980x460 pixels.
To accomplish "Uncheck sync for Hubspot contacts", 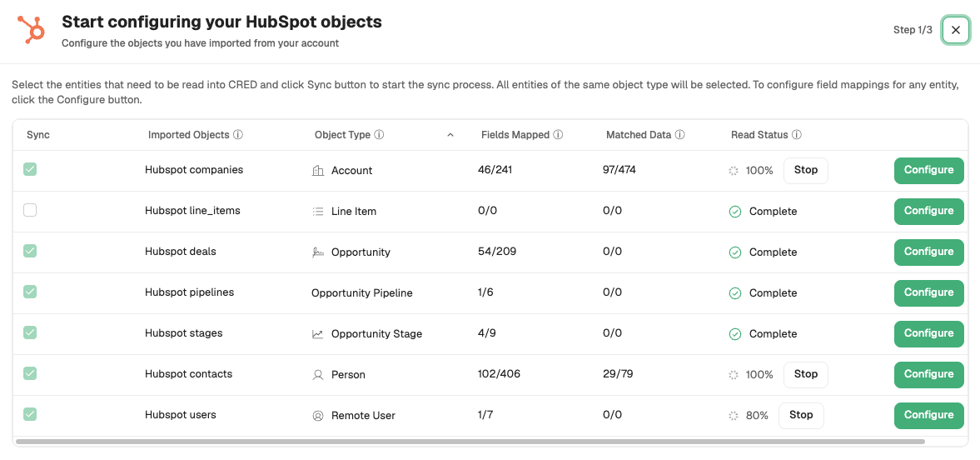I will tap(30, 373).
